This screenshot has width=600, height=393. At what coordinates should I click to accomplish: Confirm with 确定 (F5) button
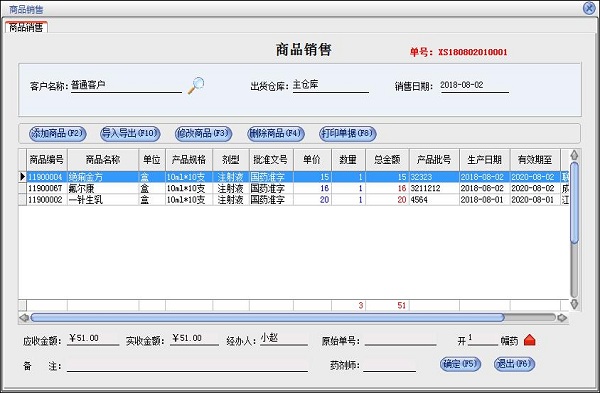click(x=460, y=364)
